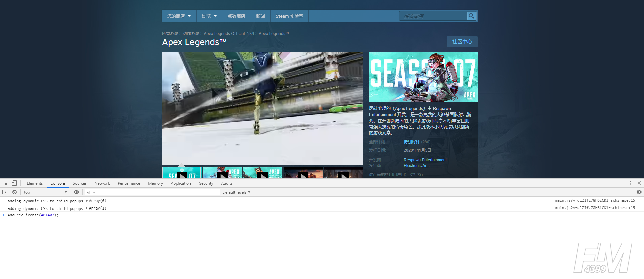Toggle the live expression eye icon
The width and height of the screenshot is (644, 279).
(76, 192)
